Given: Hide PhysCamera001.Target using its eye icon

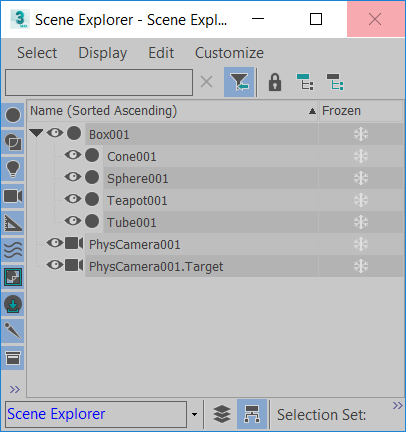Looking at the screenshot, I should pyautogui.click(x=55, y=265).
